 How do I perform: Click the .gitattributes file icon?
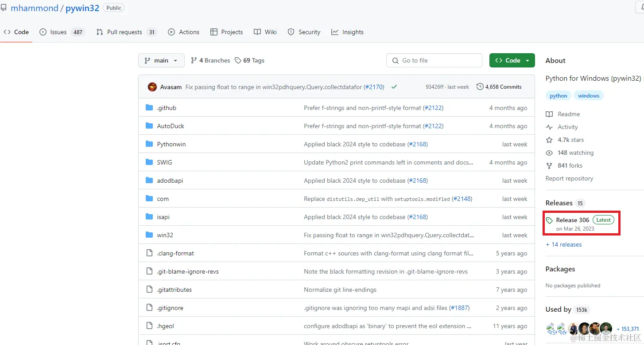click(x=149, y=290)
